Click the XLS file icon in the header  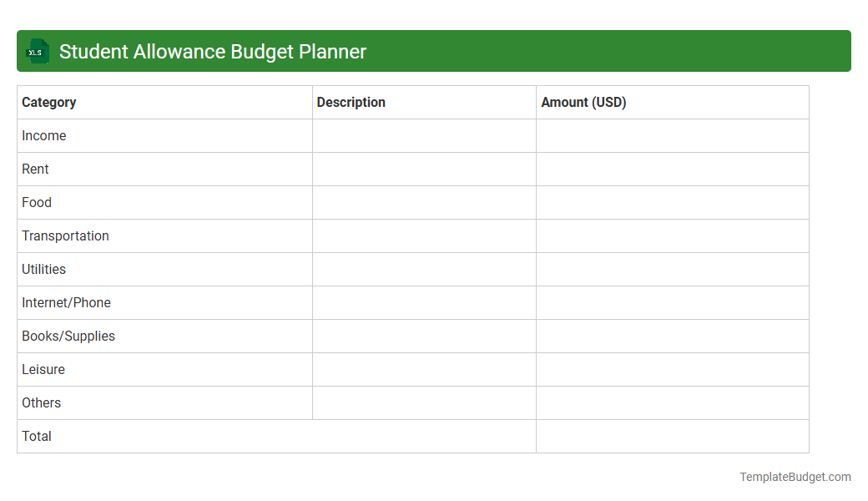[37, 51]
